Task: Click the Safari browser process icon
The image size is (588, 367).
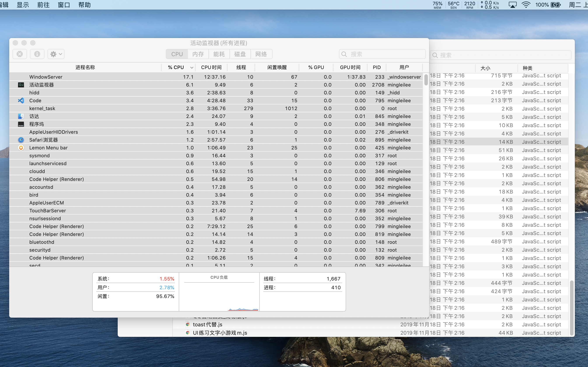Action: tap(21, 140)
